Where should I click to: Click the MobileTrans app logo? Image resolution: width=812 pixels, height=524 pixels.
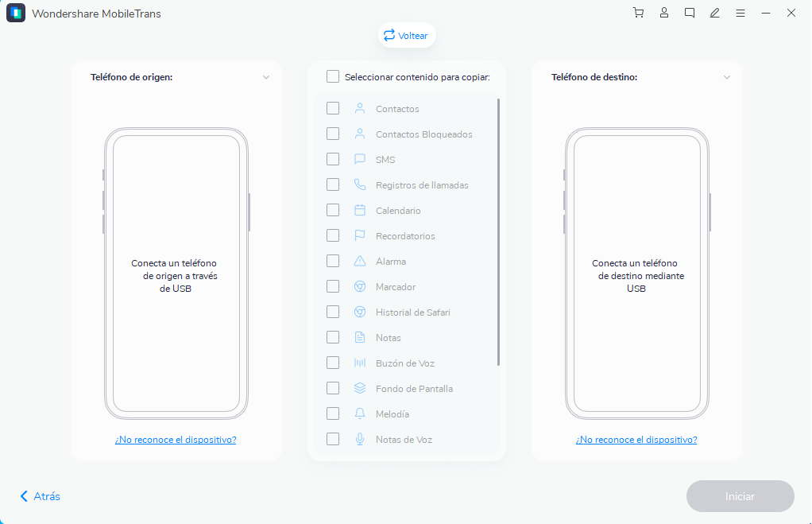click(16, 14)
